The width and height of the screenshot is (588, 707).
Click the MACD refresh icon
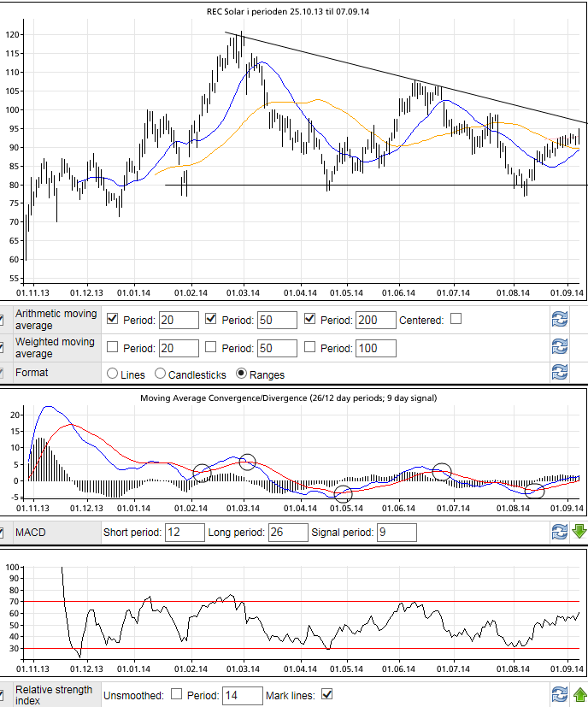[x=559, y=532]
